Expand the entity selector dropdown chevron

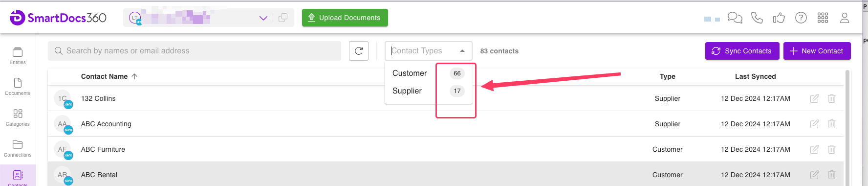pos(263,18)
